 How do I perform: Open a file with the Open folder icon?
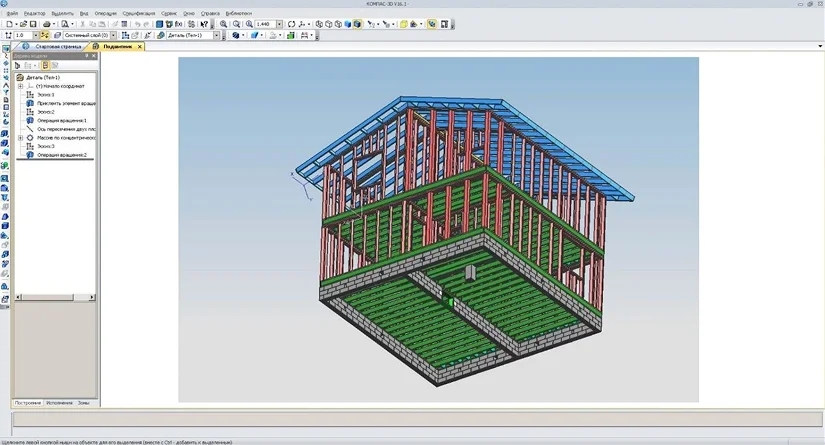click(24, 24)
